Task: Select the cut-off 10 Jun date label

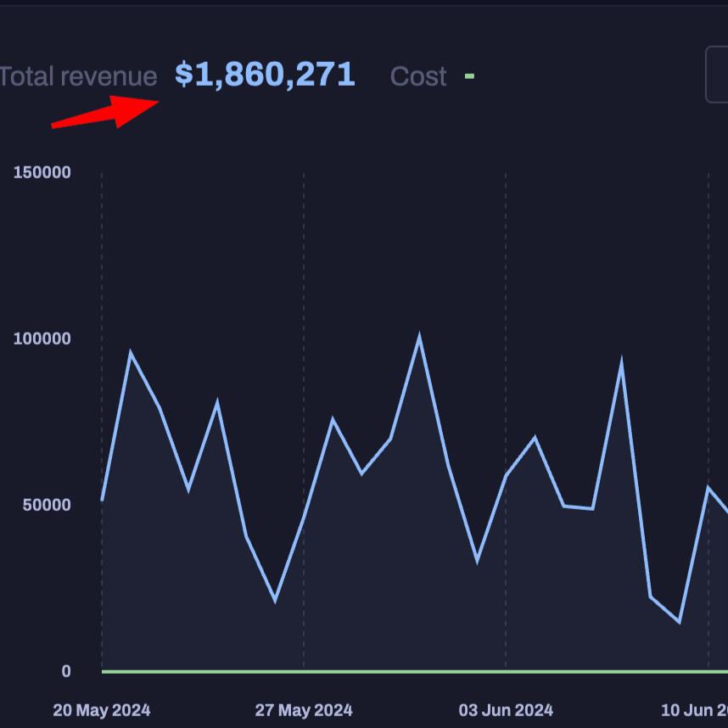Action: [694, 710]
